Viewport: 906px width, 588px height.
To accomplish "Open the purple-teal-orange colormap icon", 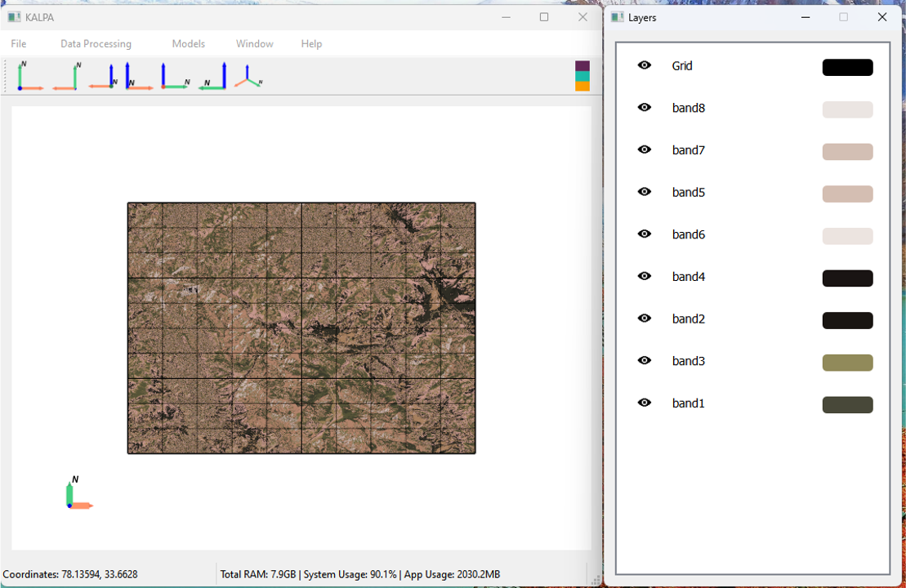I will coord(582,76).
